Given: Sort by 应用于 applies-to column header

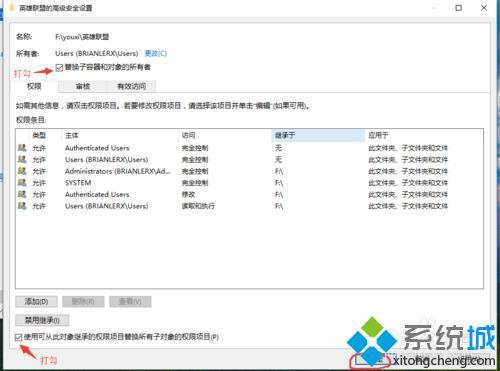Looking at the screenshot, I should pyautogui.click(x=424, y=135).
